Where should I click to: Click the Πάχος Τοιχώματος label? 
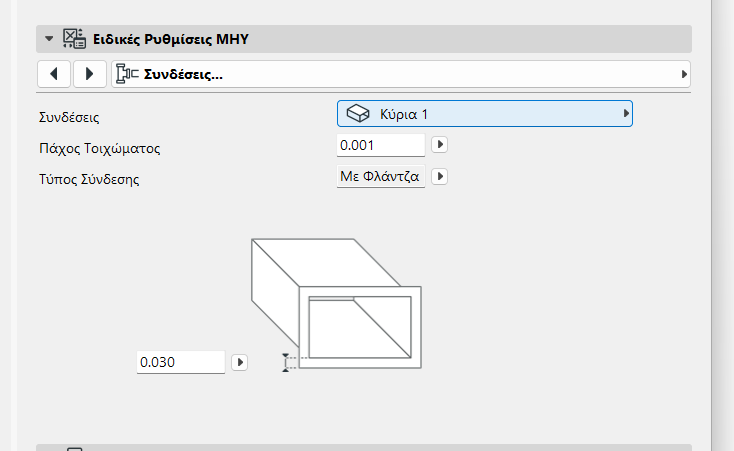click(x=98, y=148)
